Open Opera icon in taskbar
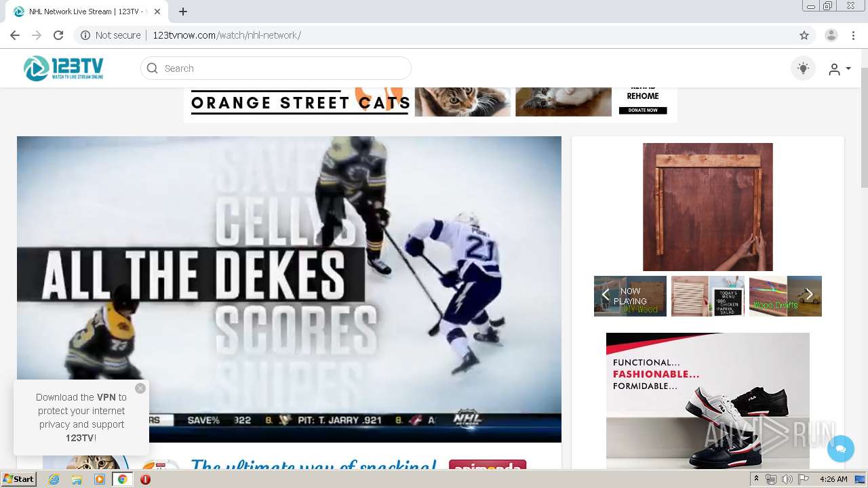Viewport: 868px width, 488px height. 145,479
